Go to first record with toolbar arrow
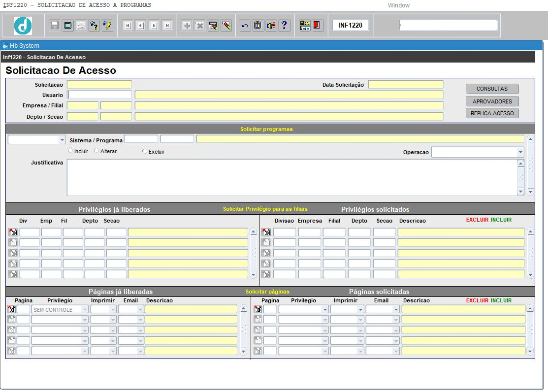This screenshot has height=392, width=548. click(x=128, y=25)
